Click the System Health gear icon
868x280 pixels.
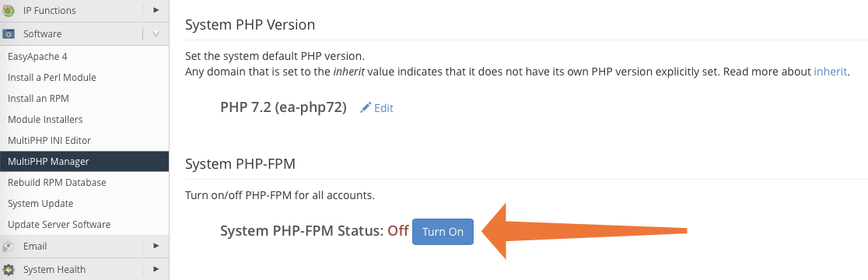point(9,269)
